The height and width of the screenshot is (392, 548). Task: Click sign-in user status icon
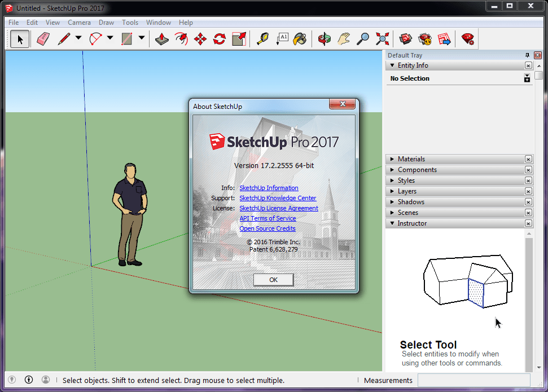[46, 380]
